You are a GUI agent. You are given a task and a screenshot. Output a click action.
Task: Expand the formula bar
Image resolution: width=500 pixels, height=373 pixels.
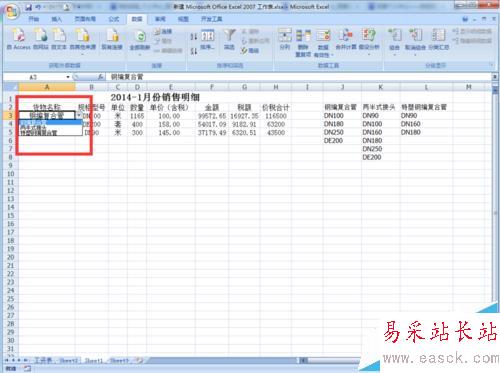coord(495,77)
